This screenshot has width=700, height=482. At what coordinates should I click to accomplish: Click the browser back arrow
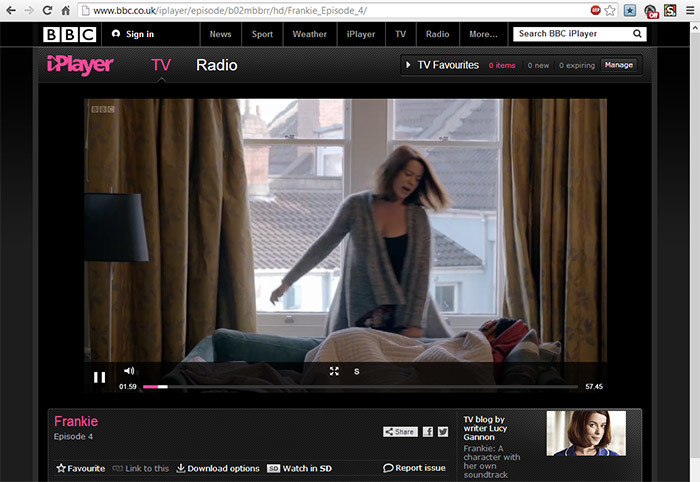(x=11, y=10)
